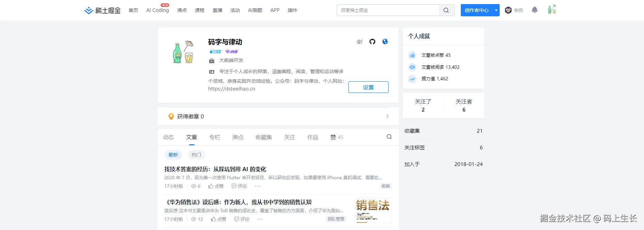Switch to the 作品 tab

tap(313, 137)
